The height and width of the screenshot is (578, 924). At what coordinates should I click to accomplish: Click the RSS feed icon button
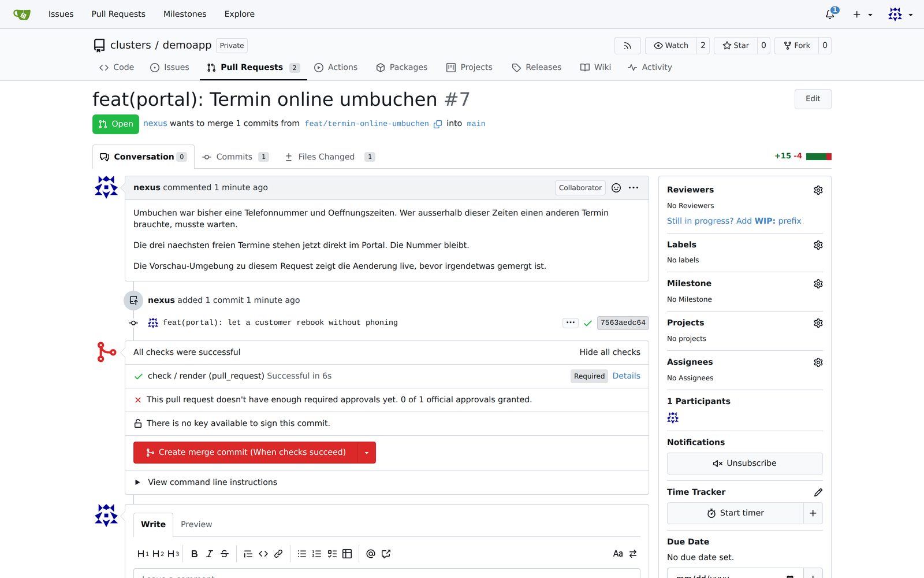pyautogui.click(x=628, y=46)
